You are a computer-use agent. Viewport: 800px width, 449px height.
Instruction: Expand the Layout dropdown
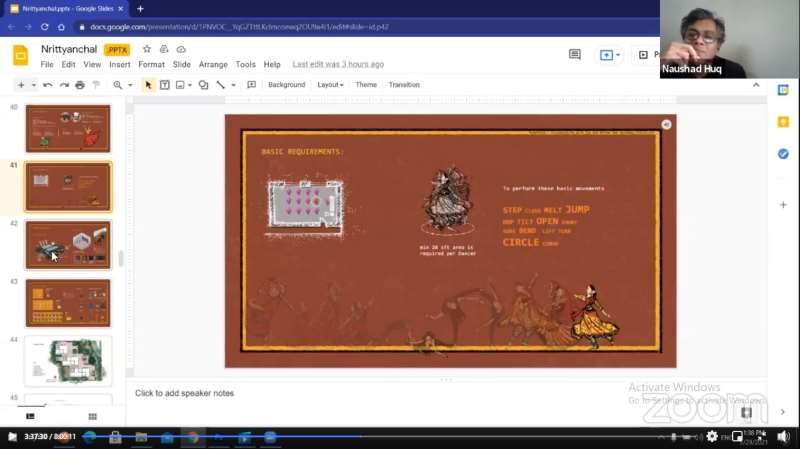(330, 85)
